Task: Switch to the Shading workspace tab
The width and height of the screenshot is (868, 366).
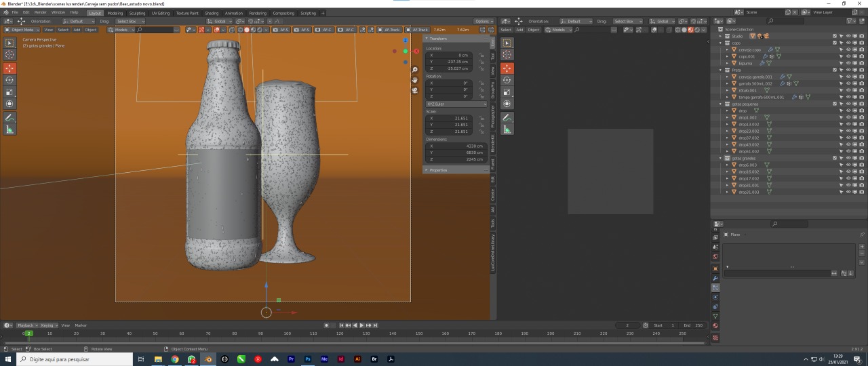Action: pyautogui.click(x=212, y=13)
